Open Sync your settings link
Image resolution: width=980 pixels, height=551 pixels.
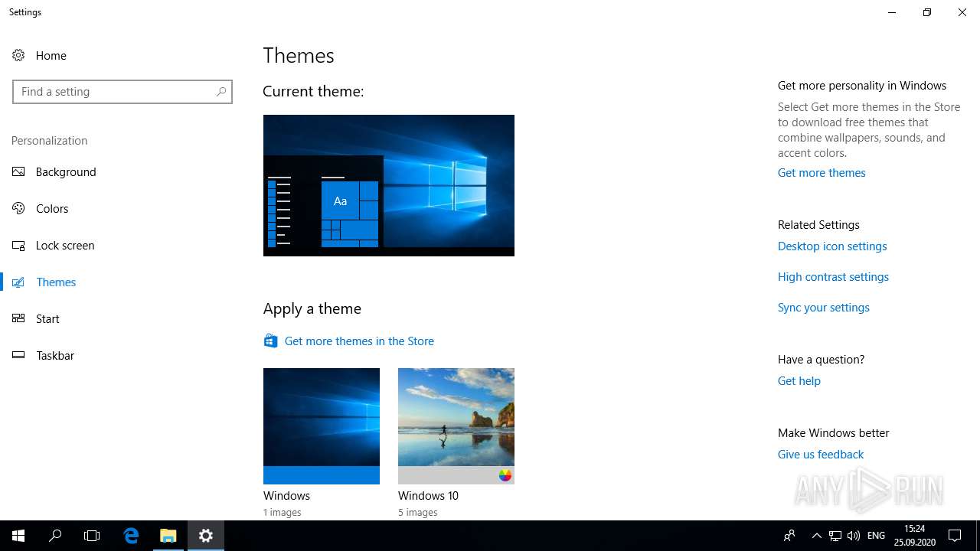824,308
